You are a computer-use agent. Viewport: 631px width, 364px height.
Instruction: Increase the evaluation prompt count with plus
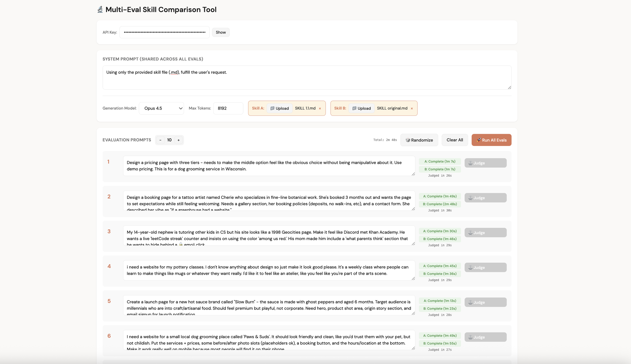pos(178,140)
